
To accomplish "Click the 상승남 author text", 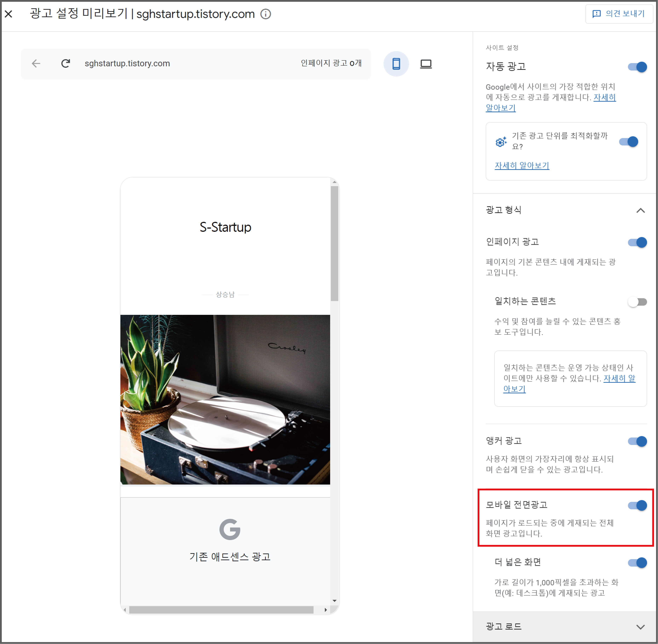I will point(225,295).
